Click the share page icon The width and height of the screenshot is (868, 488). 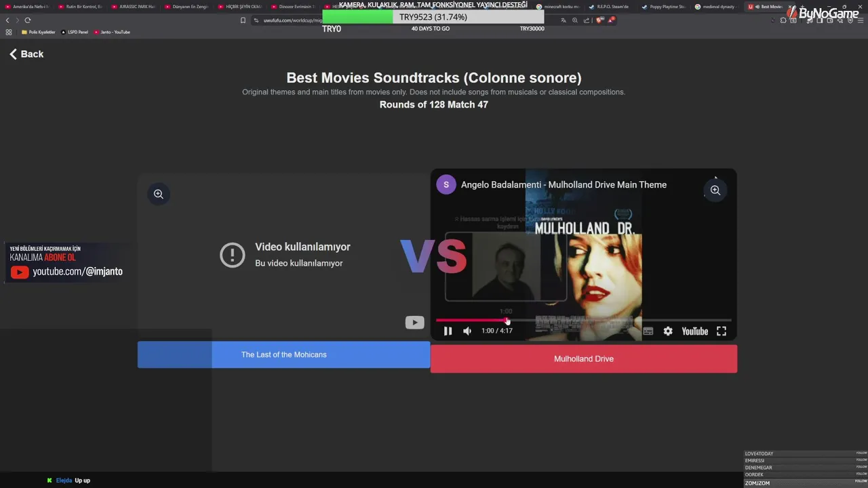[x=587, y=20]
